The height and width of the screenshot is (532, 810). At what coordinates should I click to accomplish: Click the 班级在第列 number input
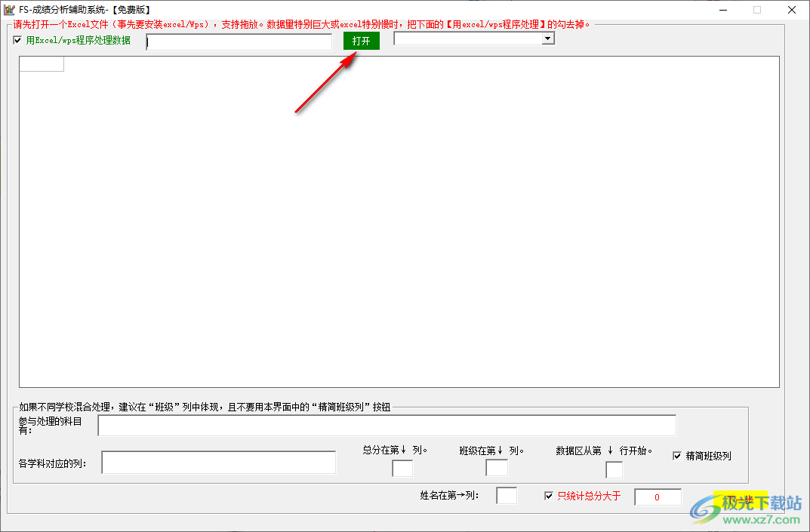[497, 468]
